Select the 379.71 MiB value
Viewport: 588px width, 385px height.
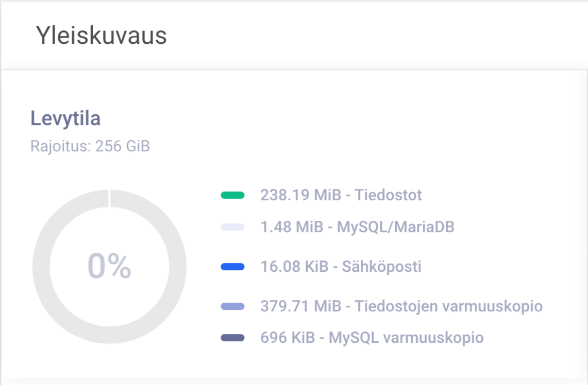pos(301,307)
